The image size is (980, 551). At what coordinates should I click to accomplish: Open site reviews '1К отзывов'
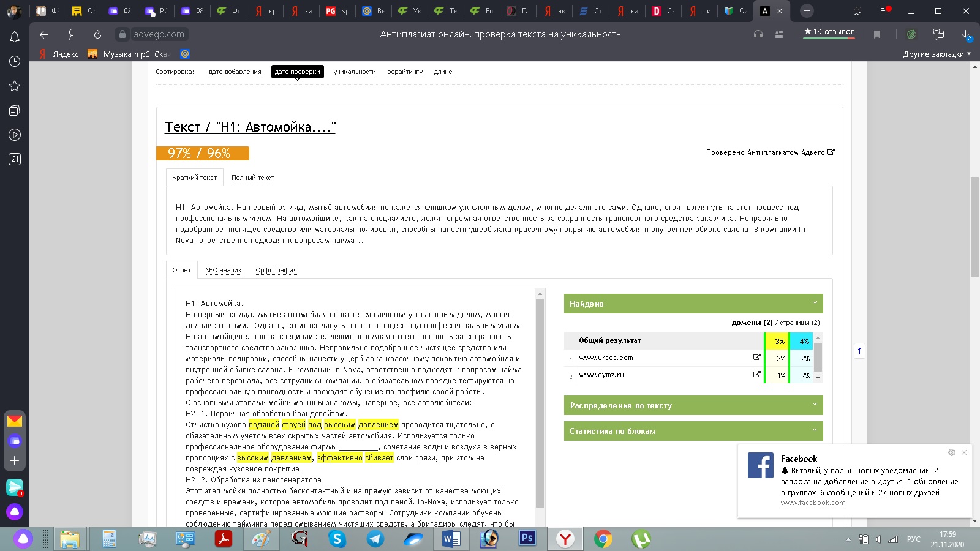pos(829,32)
